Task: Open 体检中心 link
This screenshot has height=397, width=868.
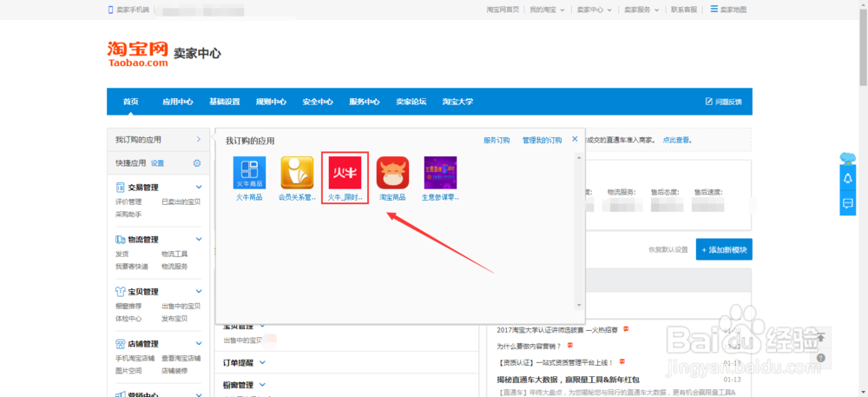Action: click(128, 318)
